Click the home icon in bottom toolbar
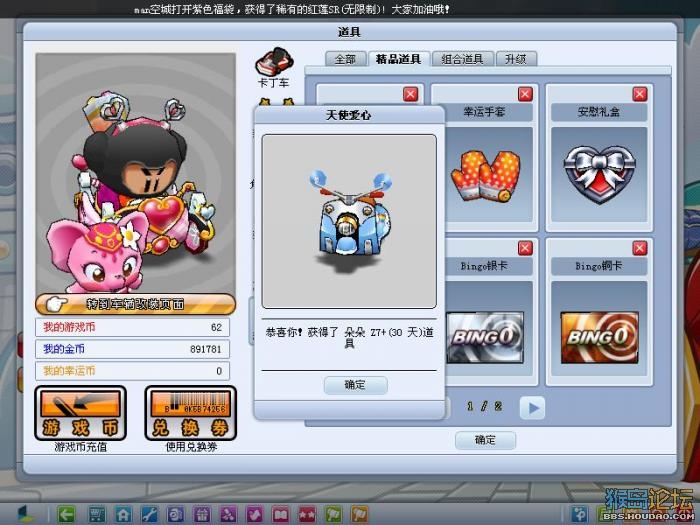Screen dimensions: 700x525 click(123, 514)
